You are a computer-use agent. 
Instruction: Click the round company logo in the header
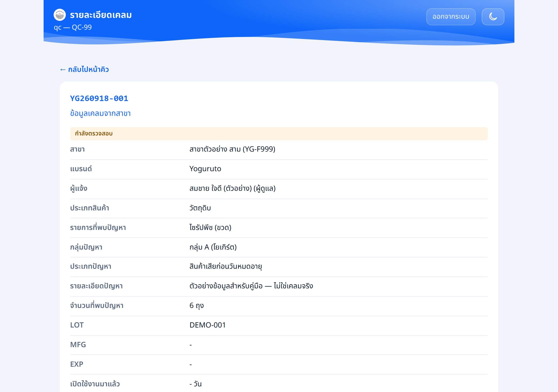(x=60, y=15)
